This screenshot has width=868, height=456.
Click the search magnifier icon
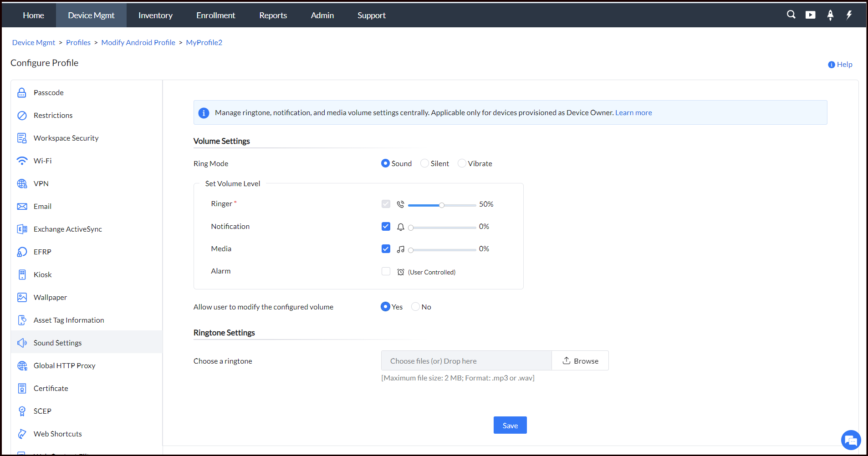coord(791,15)
